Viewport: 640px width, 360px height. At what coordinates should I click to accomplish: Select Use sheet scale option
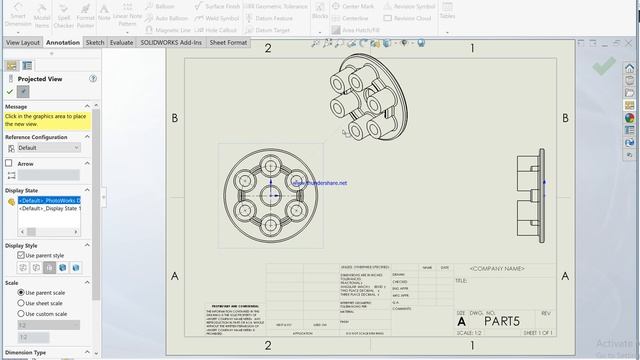pyautogui.click(x=21, y=303)
